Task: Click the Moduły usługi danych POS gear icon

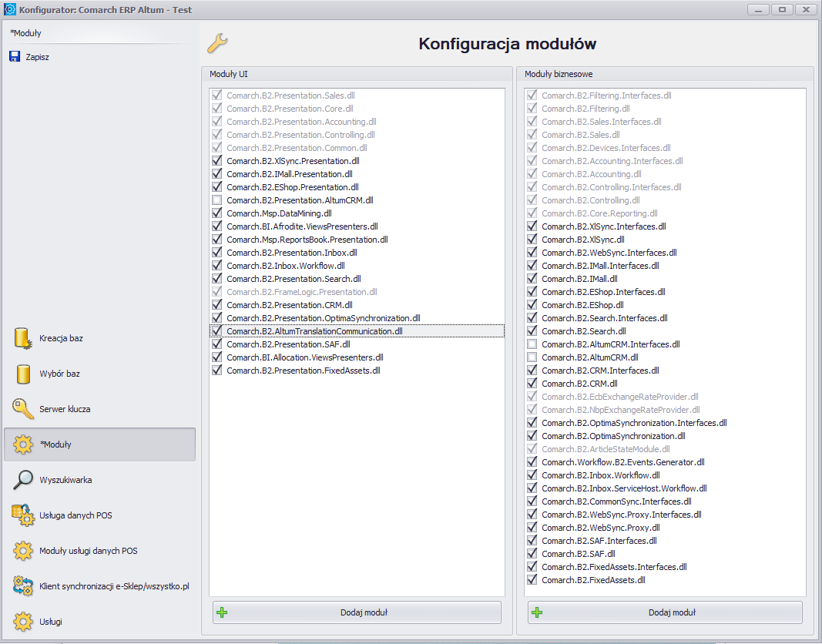Action: (x=23, y=551)
